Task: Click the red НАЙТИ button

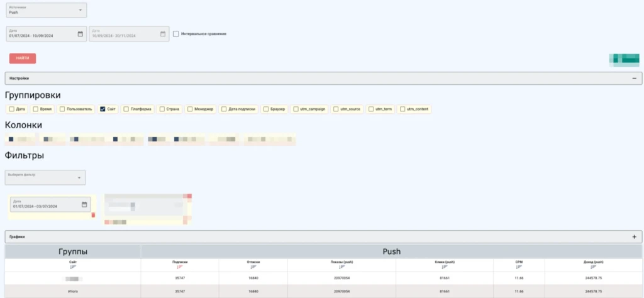Action: click(x=23, y=58)
